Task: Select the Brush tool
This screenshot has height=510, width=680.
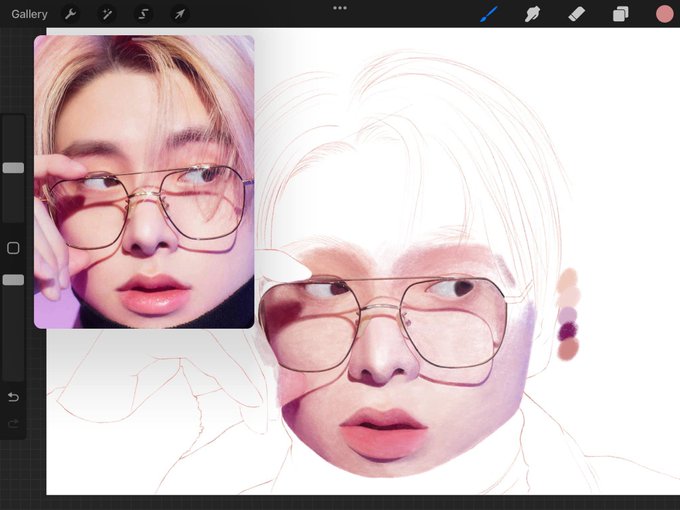Action: tap(489, 14)
